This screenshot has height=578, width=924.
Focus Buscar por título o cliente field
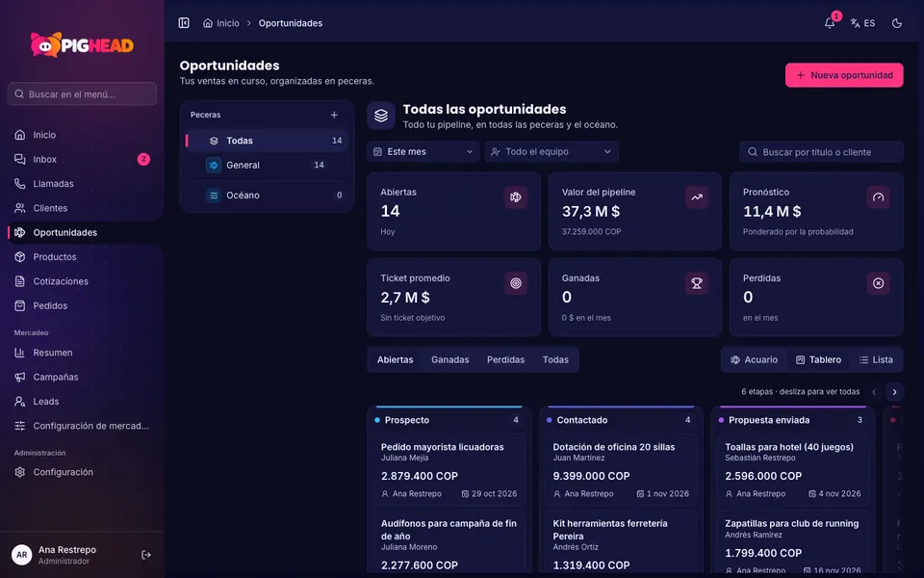[x=821, y=152]
